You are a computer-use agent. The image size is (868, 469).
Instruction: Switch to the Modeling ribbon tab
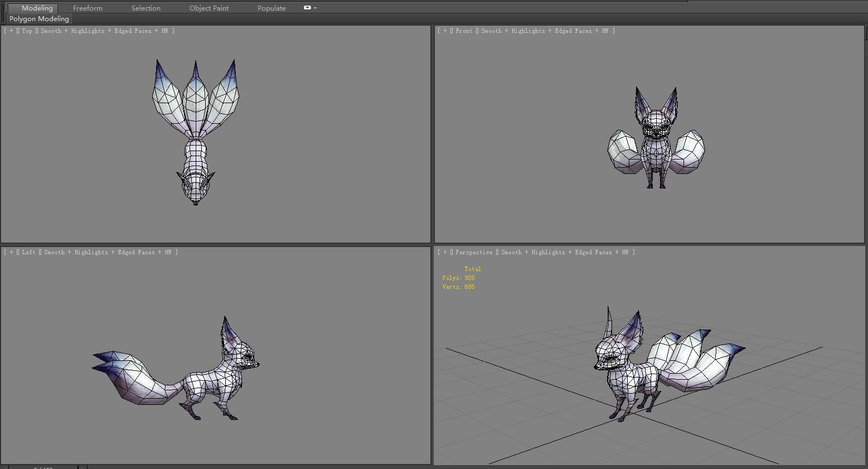click(x=37, y=8)
